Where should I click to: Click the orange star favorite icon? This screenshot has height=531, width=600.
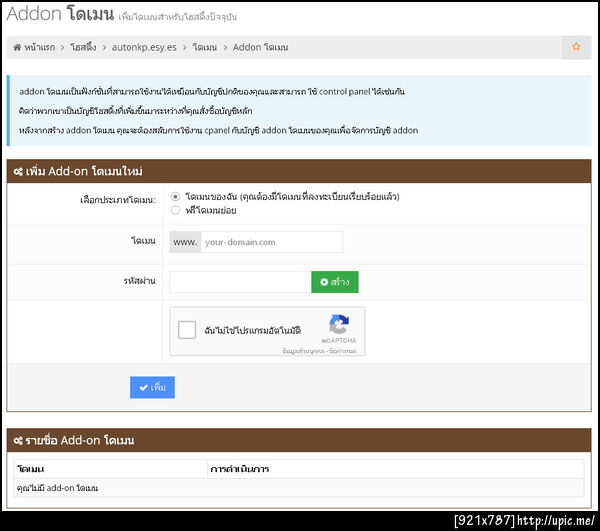pyautogui.click(x=576, y=47)
